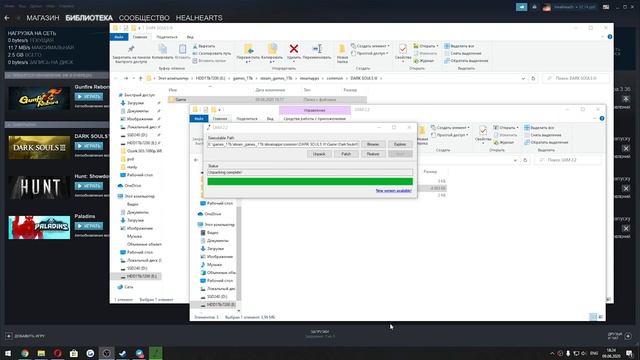Screen dimensions: 640x360
Task: Switch to Вид tab in back Explorer
Action: (x=190, y=37)
